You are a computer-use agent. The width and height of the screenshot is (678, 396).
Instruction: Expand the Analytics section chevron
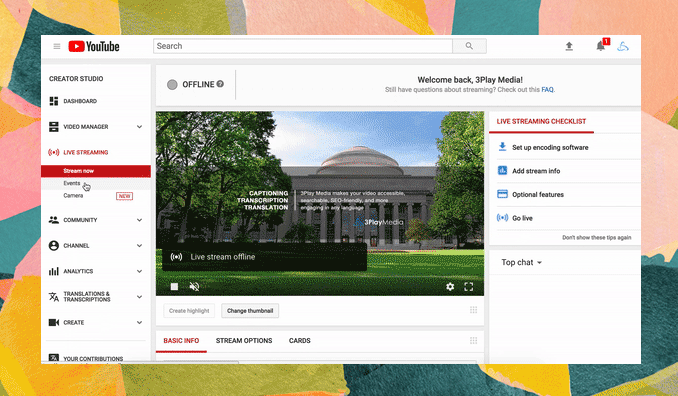pyautogui.click(x=139, y=271)
